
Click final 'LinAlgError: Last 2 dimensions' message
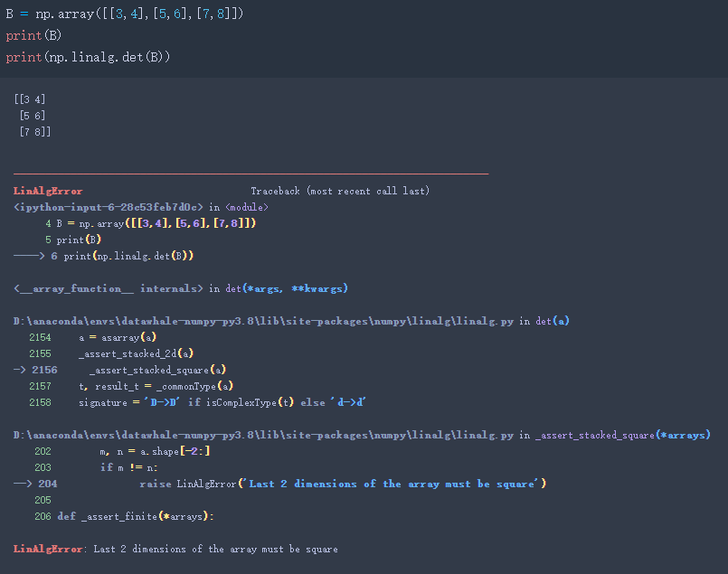point(175,549)
